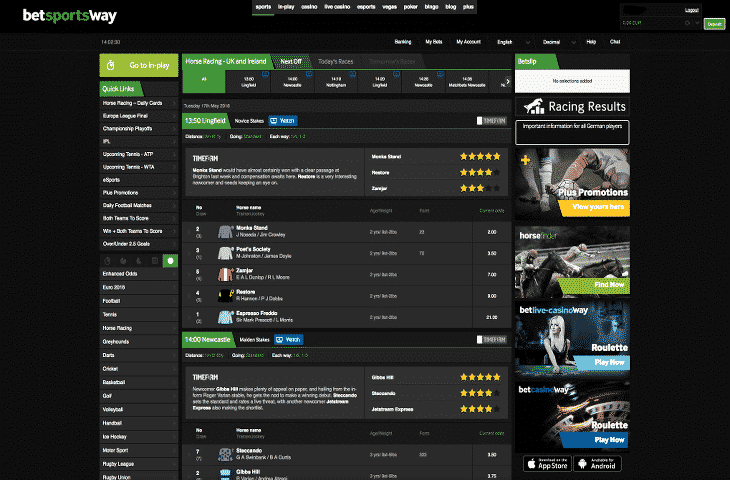Open the English language dropdown

coord(514,42)
